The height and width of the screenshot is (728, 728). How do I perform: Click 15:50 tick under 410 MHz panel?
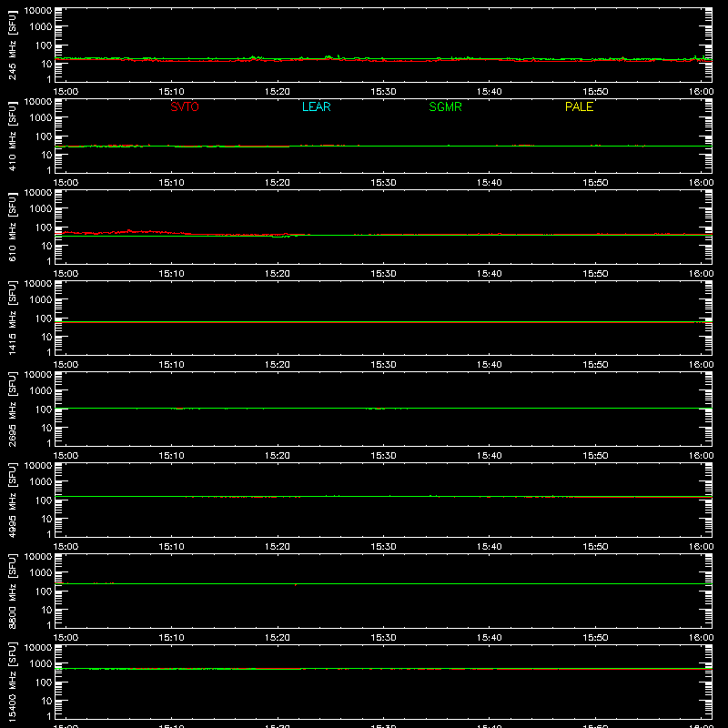tap(595, 183)
